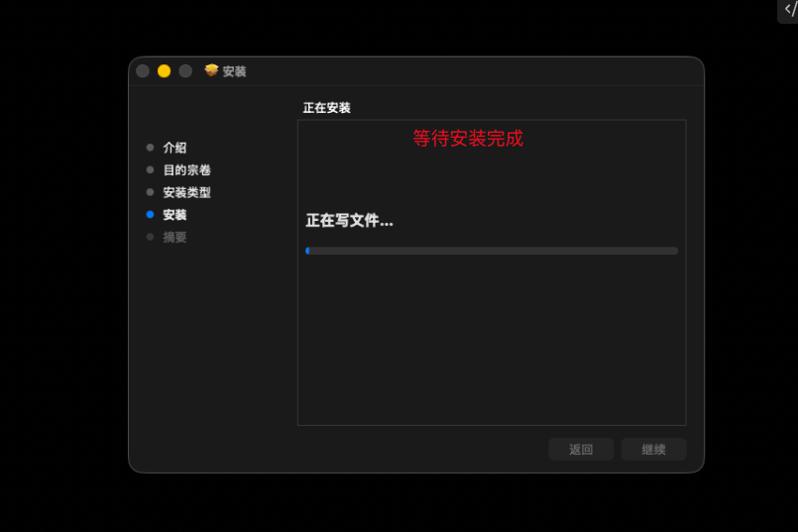Screen dimensions: 798x532
Task: Click the code icon at top-right corner
Action: (790, 10)
